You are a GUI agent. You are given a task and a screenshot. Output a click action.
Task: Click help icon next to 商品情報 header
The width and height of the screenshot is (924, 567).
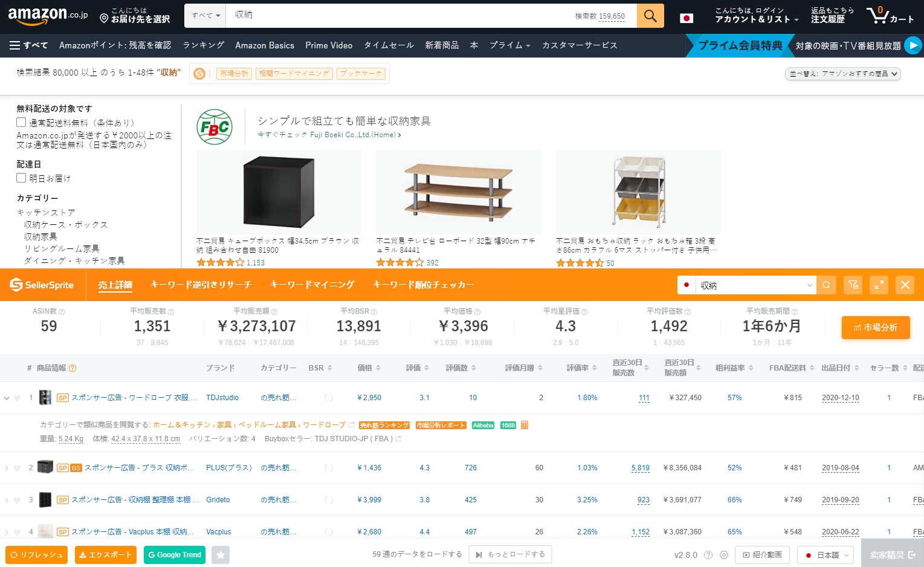[x=73, y=368]
